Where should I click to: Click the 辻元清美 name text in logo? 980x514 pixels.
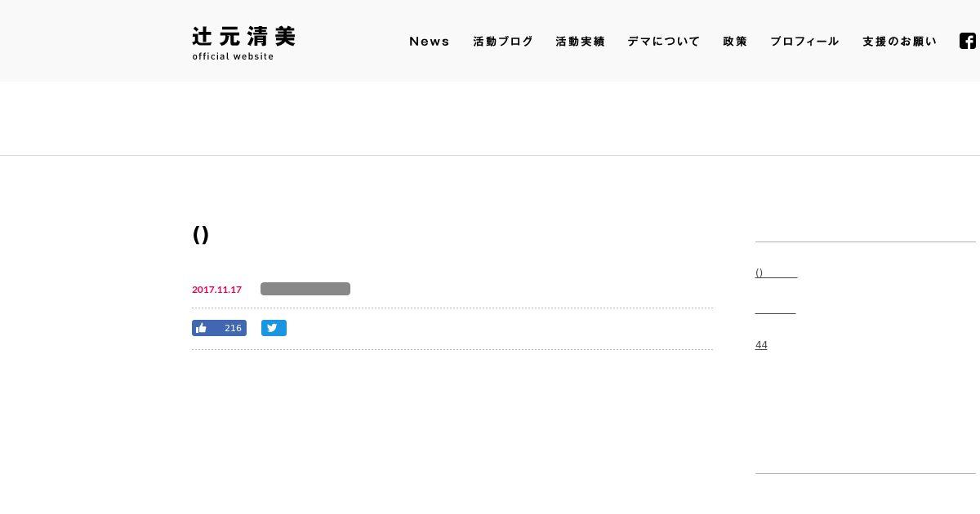click(243, 36)
